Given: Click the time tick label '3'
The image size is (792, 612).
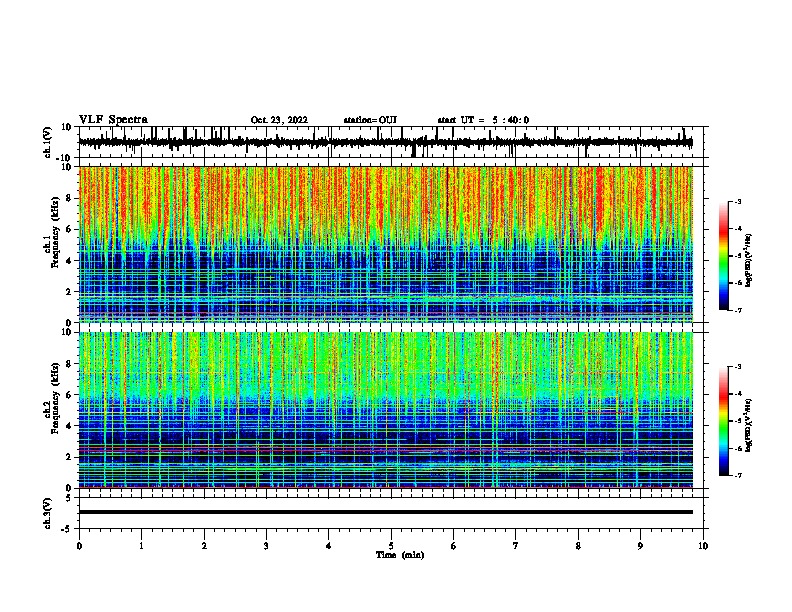Looking at the screenshot, I should coord(266,546).
